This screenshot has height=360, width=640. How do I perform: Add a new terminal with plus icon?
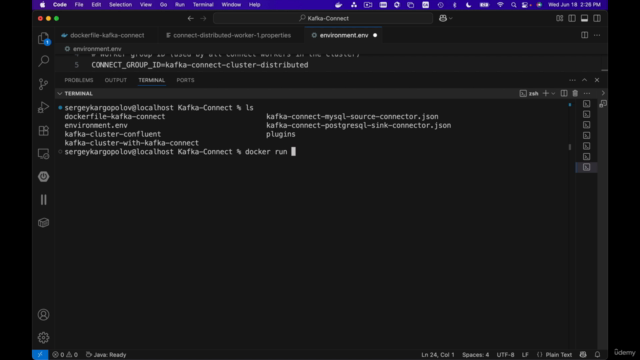click(x=545, y=93)
